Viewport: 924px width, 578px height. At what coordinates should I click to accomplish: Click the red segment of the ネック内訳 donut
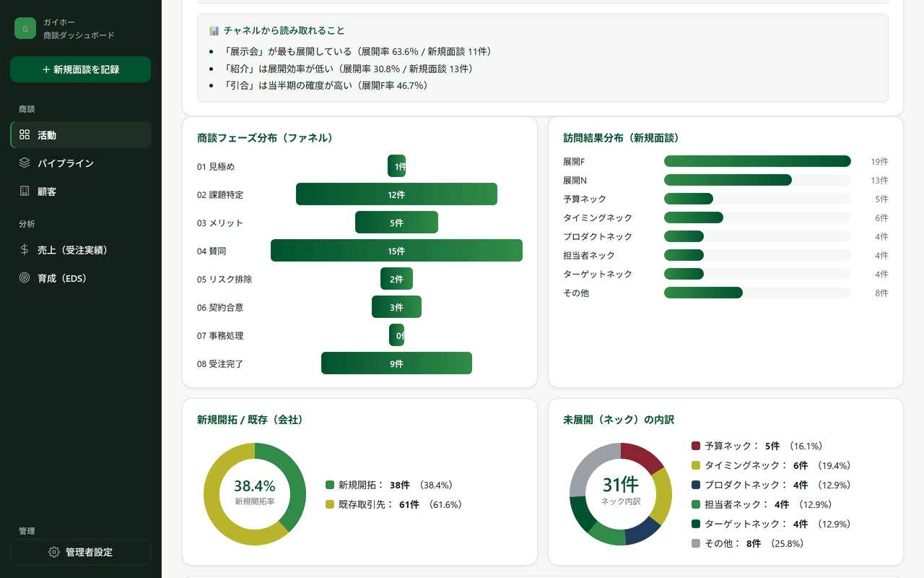644,457
